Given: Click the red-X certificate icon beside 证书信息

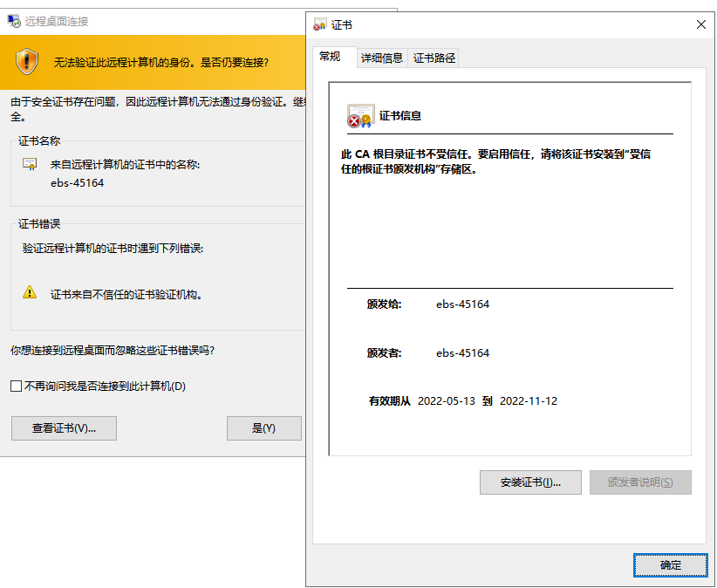Looking at the screenshot, I should pyautogui.click(x=359, y=116).
